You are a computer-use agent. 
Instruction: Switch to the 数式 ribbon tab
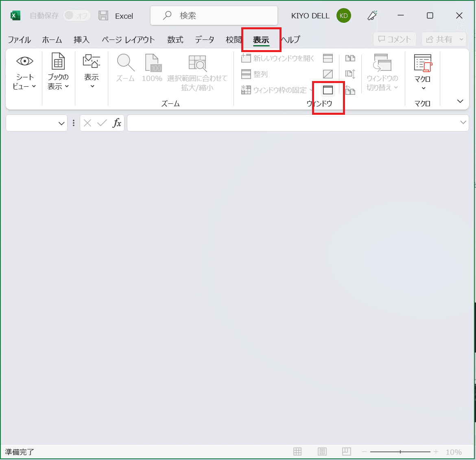pos(175,39)
